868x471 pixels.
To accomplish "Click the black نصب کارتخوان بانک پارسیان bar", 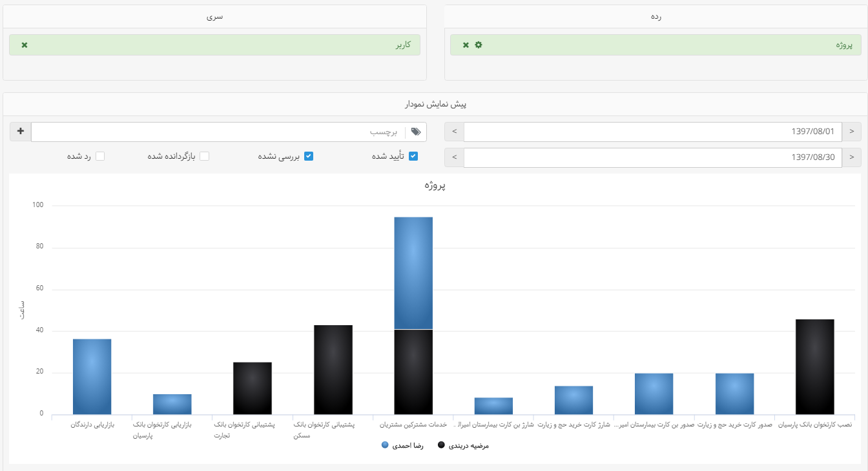I will pos(814,366).
